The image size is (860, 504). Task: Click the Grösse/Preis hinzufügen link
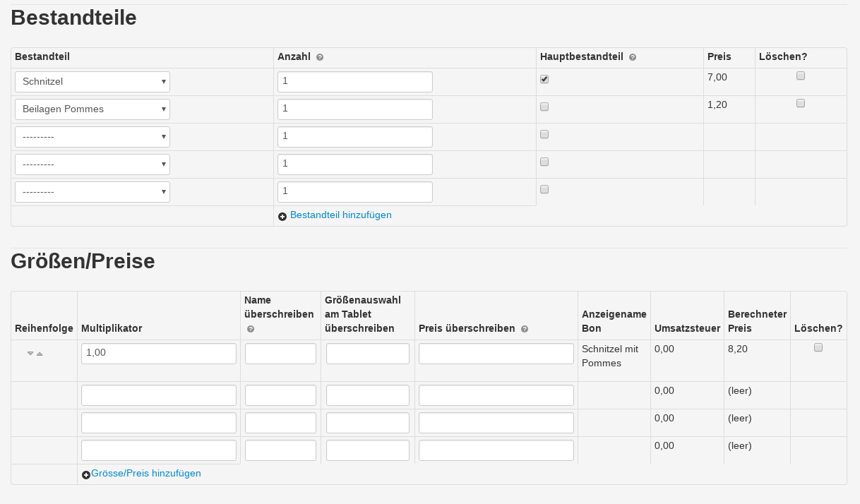[x=146, y=474]
